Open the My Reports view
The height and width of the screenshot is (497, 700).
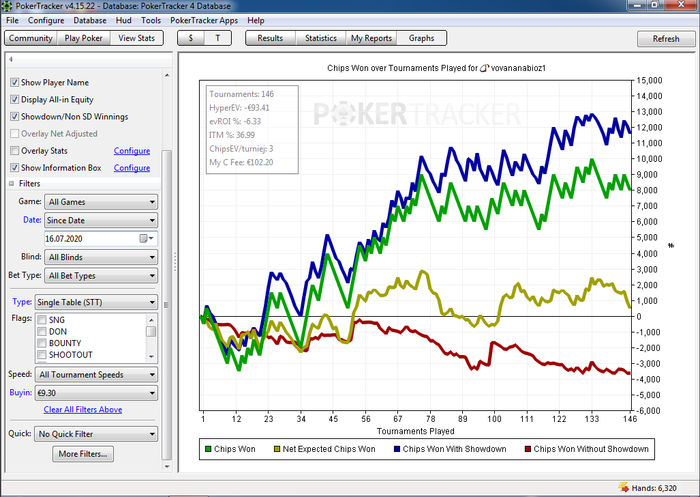pos(371,38)
